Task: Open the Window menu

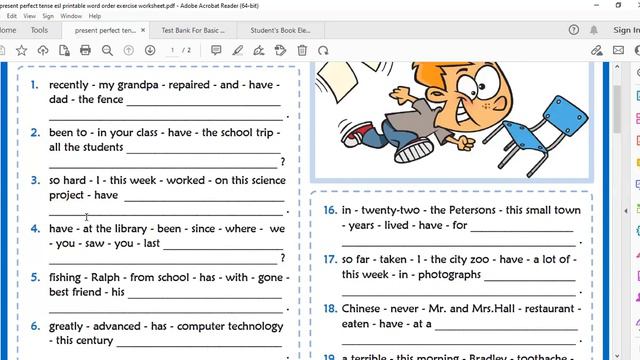Action: coord(71,16)
